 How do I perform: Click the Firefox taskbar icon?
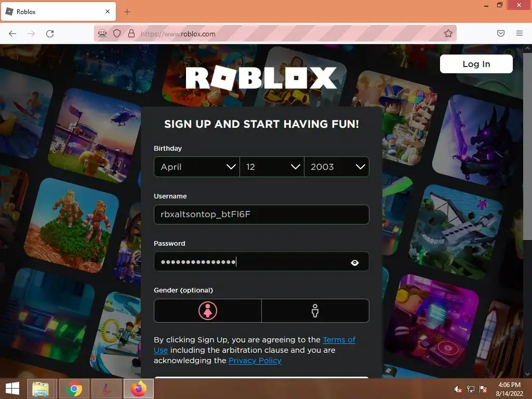point(139,389)
